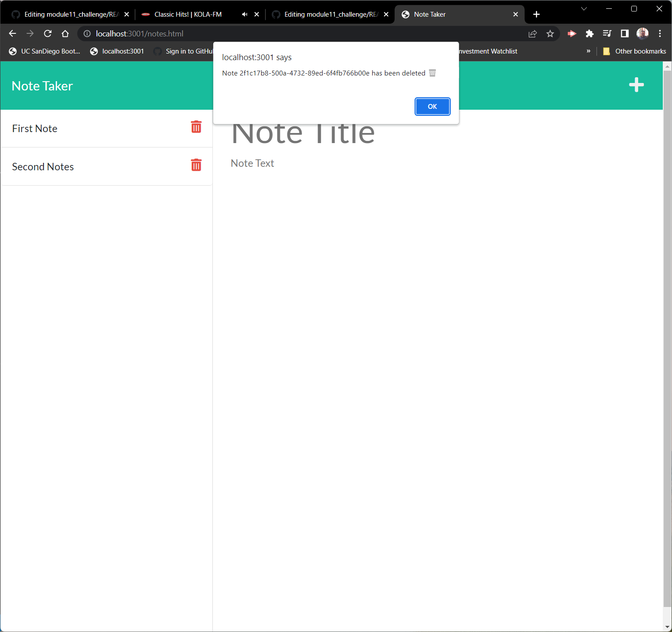This screenshot has height=632, width=672.
Task: Delete Second Notes using its trash icon
Action: (x=196, y=165)
